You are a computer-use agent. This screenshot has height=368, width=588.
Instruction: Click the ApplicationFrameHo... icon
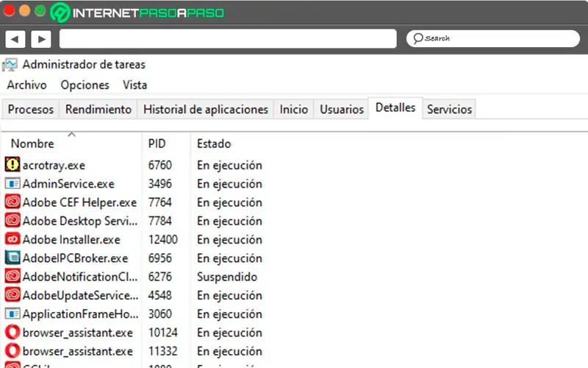pyautogui.click(x=12, y=314)
